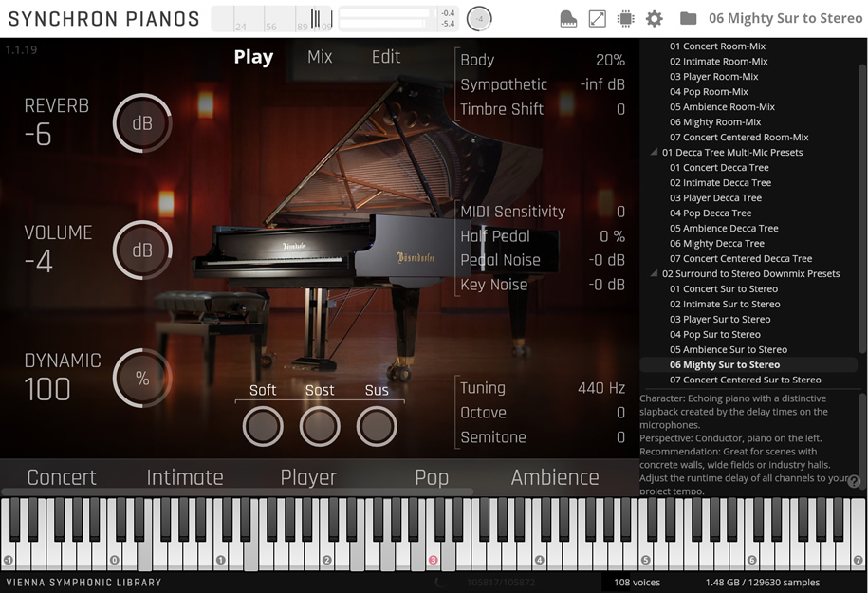Load preset 02 Intimate Decca Tree
This screenshot has width=868, height=593.
click(720, 183)
